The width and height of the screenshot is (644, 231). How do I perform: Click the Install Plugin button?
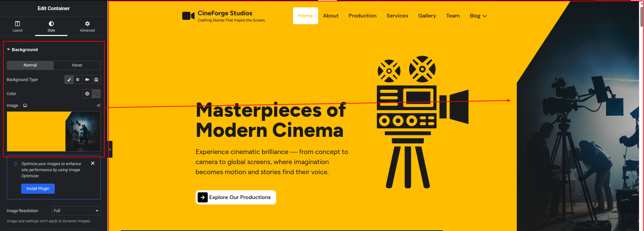[x=38, y=189]
